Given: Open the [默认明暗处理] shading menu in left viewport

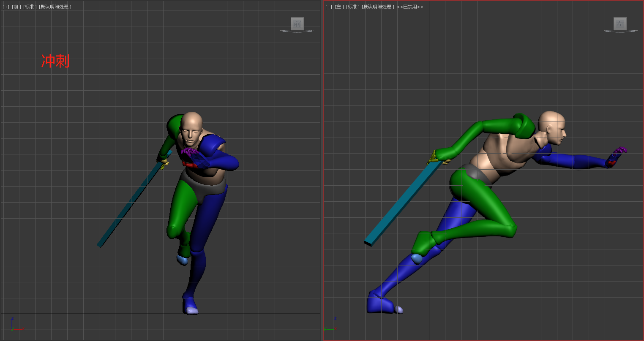Looking at the screenshot, I should (x=378, y=7).
